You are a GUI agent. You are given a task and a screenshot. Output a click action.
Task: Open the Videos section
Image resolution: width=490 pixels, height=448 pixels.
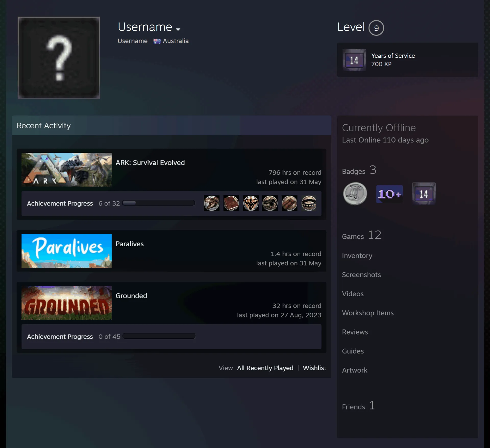pos(353,294)
